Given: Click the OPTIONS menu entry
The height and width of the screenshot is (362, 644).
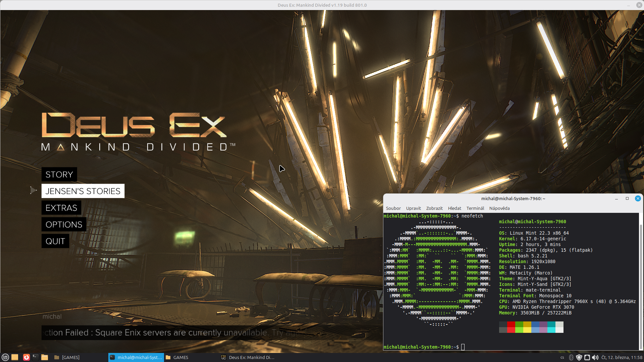Looking at the screenshot, I should pos(64,225).
